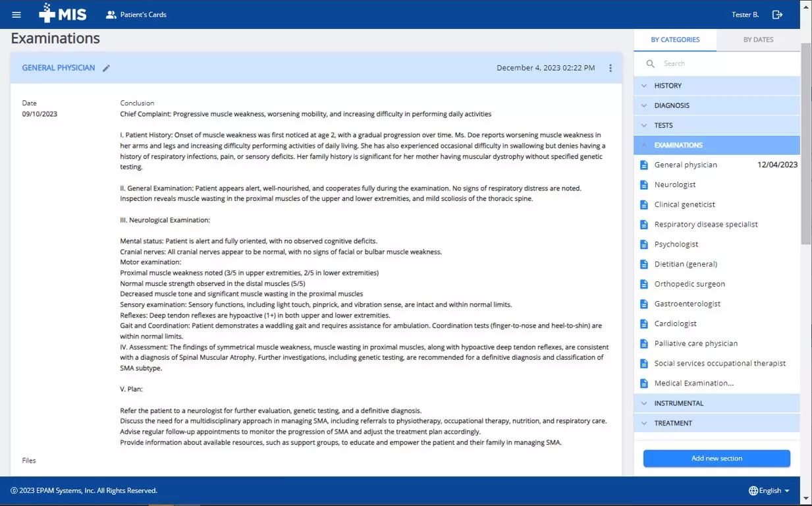Screen dimensions: 812x506
Task: Open the three-dot menu on examination card
Action: pyautogui.click(x=610, y=68)
